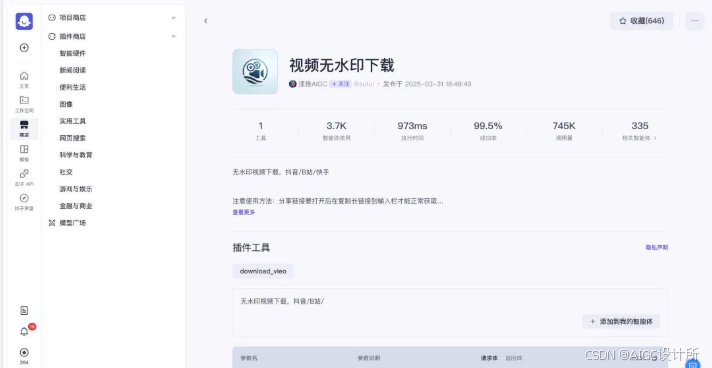This screenshot has height=368, width=712.
Task: Select 金融与商业 category
Action: [76, 206]
